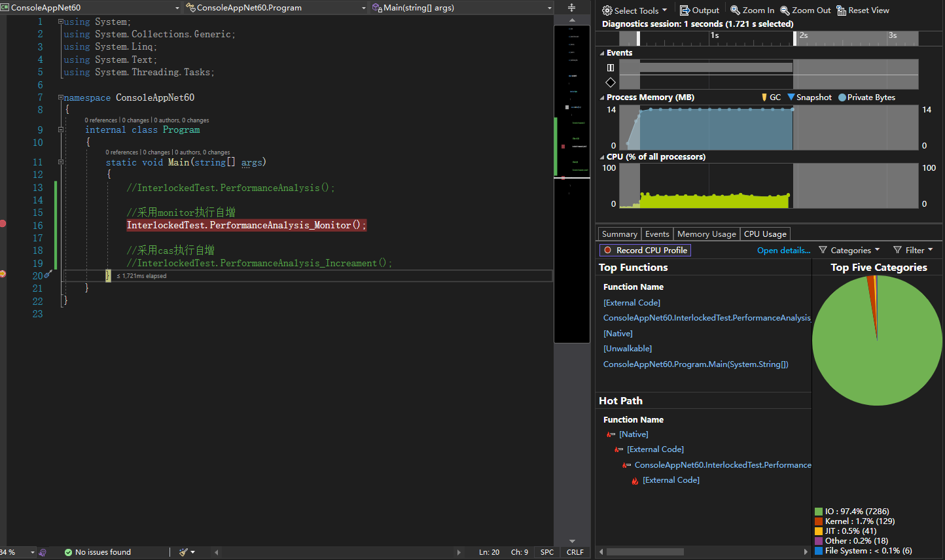
Task: Open the [Unwalkable] top function link
Action: tap(628, 349)
